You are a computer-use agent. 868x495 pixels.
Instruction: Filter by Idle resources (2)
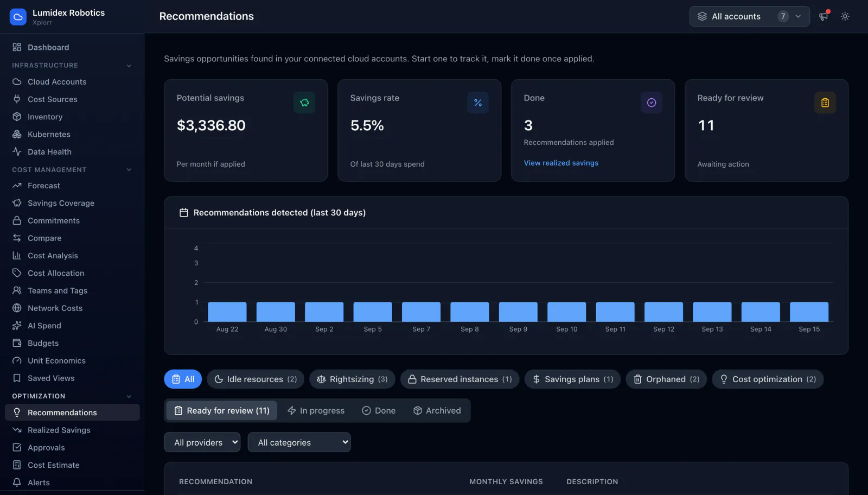click(x=256, y=379)
